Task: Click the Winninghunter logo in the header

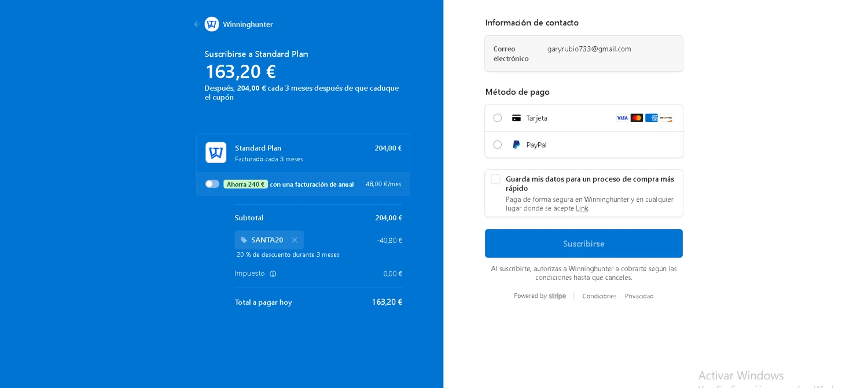Action: point(212,24)
